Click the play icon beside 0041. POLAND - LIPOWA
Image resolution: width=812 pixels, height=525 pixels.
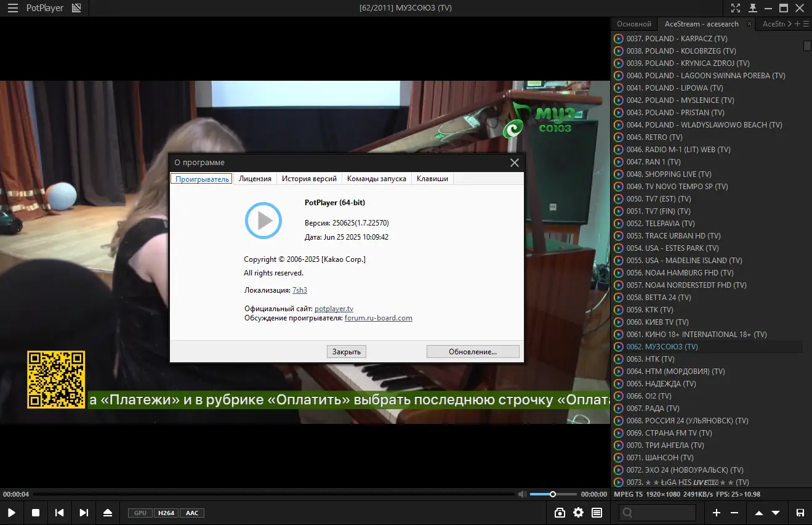[619, 88]
